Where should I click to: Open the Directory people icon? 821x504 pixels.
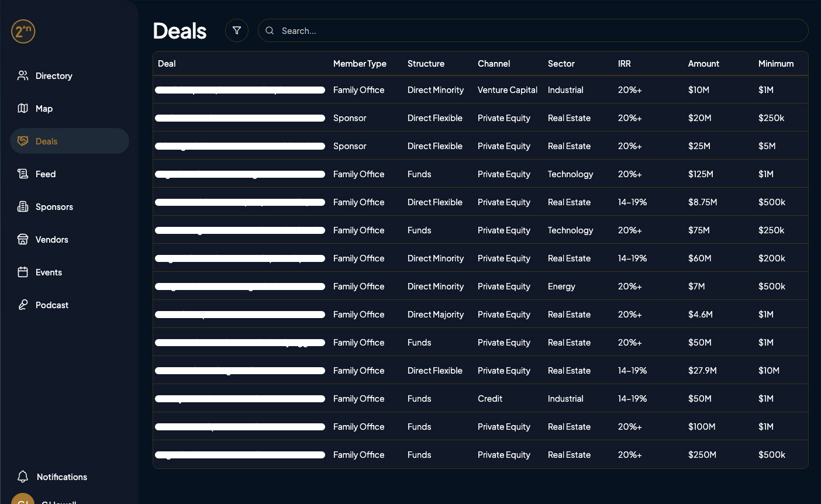pyautogui.click(x=23, y=75)
